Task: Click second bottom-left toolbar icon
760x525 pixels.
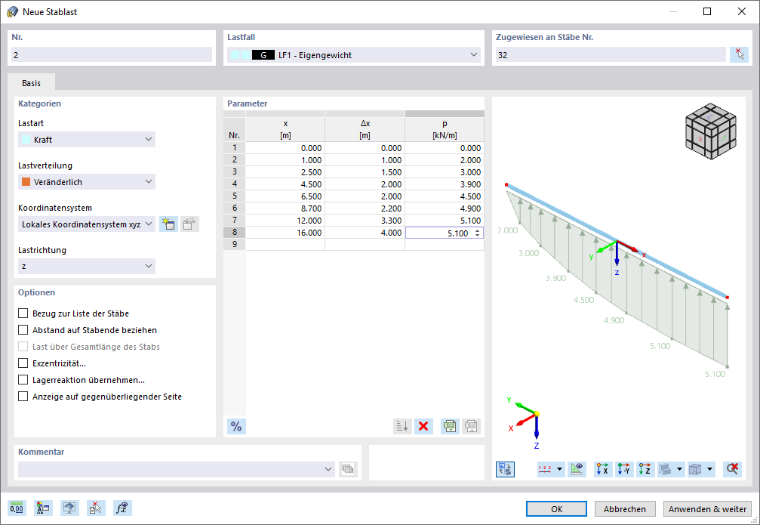Action: pos(43,508)
